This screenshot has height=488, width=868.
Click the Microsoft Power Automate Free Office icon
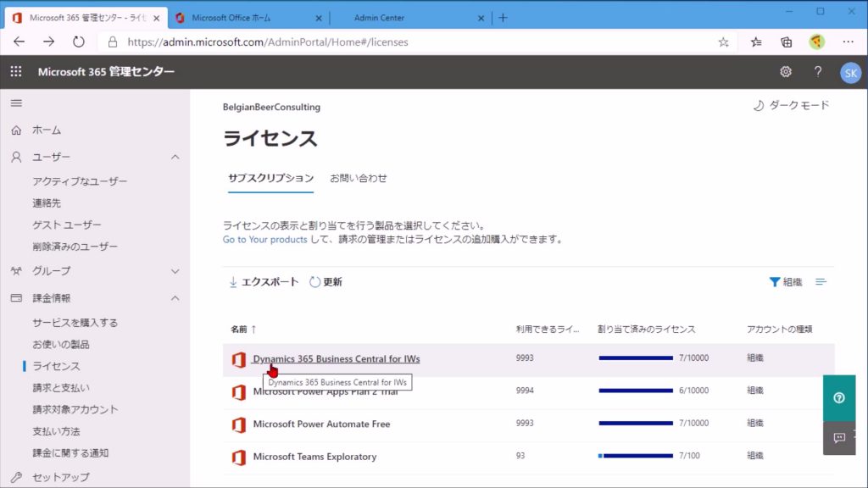[x=238, y=425]
